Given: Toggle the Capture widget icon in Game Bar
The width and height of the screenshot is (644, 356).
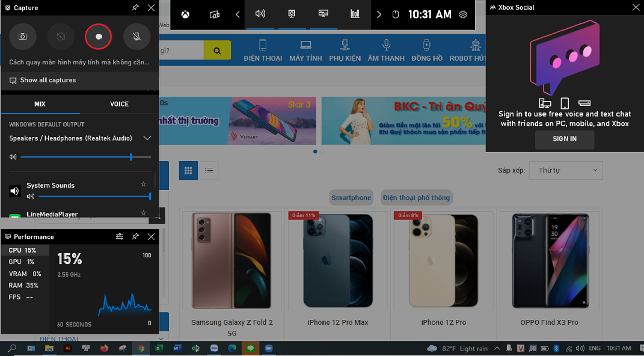Looking at the screenshot, I should [292, 14].
